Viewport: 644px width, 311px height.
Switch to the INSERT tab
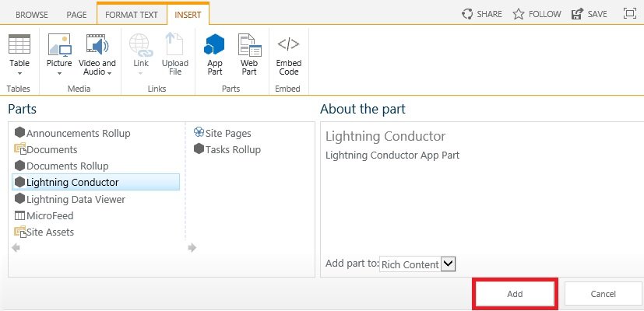click(188, 15)
